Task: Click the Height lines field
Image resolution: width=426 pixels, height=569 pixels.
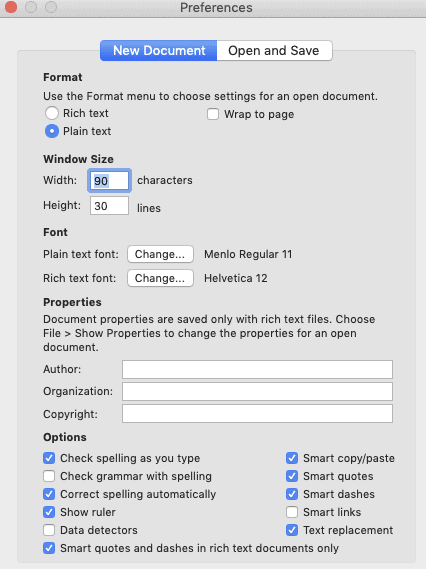Action: pyautogui.click(x=109, y=206)
